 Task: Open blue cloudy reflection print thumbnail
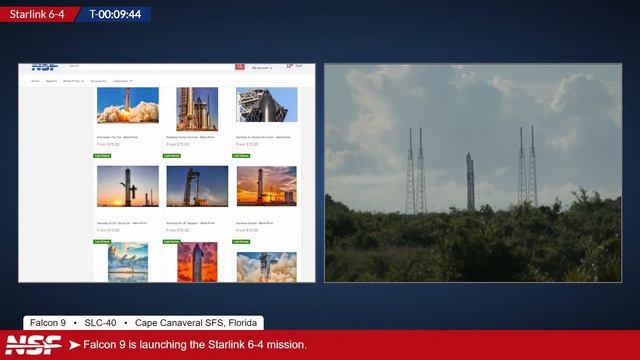coord(128,262)
